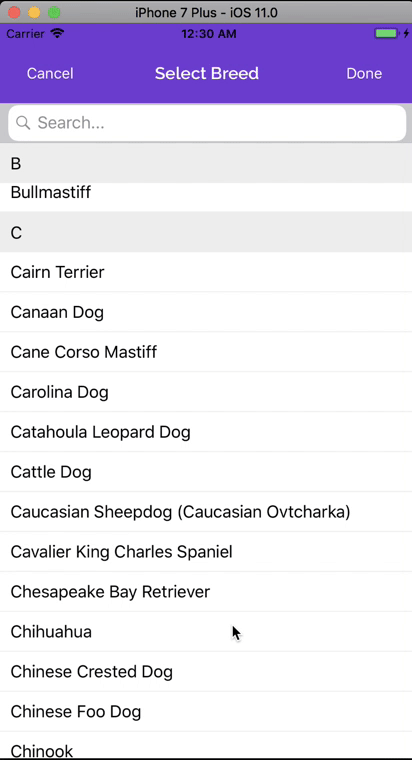Pick Cane Corso Mastiff
This screenshot has width=412, height=760.
[206, 352]
